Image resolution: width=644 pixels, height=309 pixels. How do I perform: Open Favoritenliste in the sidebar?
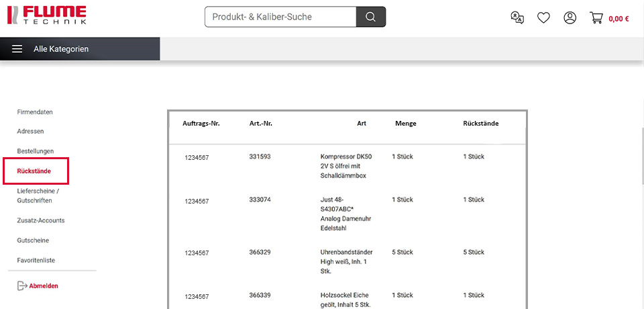point(36,260)
